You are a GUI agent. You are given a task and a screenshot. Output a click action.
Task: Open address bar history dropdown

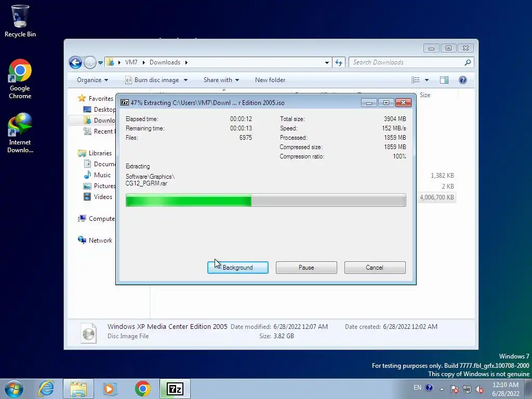[327, 62]
